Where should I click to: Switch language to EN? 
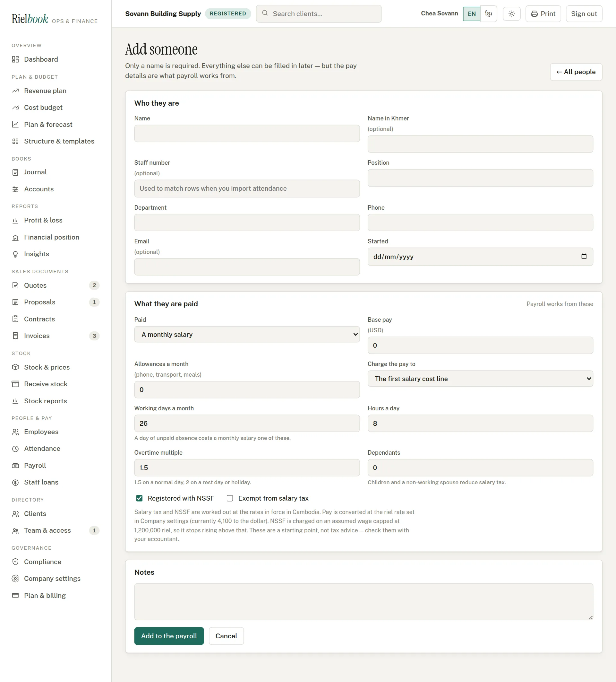(472, 14)
